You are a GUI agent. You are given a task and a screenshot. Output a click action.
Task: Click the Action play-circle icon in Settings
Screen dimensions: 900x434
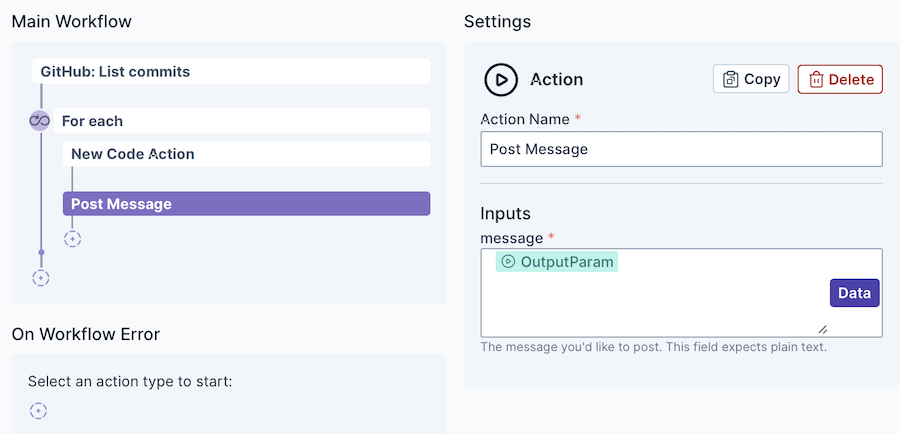(x=501, y=79)
